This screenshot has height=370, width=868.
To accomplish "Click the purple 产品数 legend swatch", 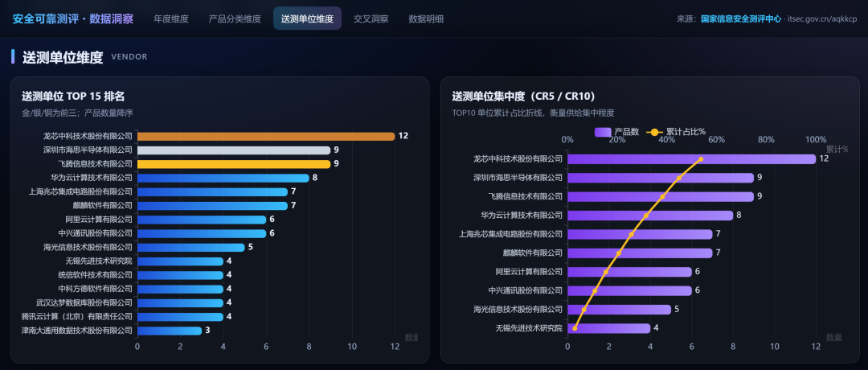I will (x=603, y=132).
